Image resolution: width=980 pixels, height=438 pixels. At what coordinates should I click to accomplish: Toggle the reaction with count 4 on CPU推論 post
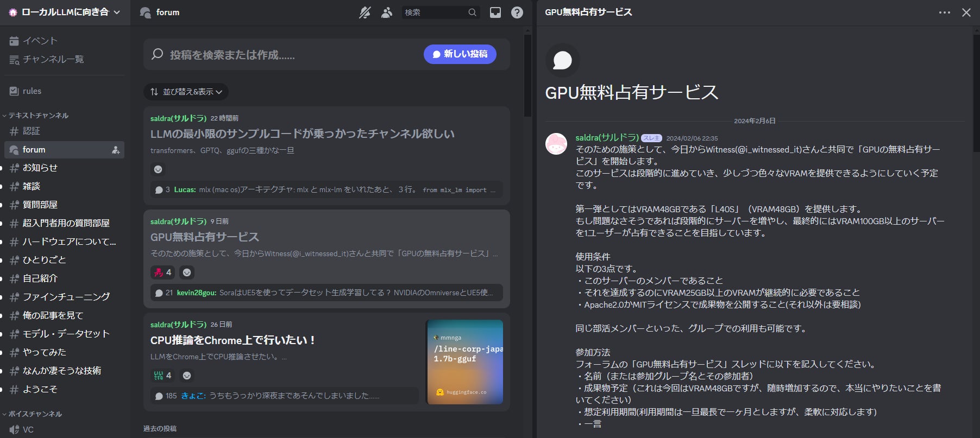click(162, 376)
